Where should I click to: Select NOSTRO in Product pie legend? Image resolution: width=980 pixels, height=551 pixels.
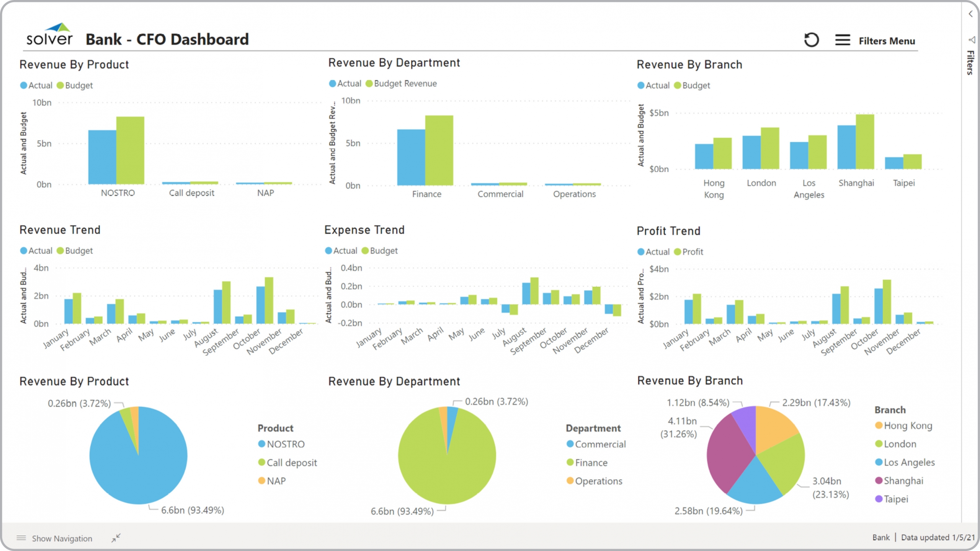coord(286,444)
